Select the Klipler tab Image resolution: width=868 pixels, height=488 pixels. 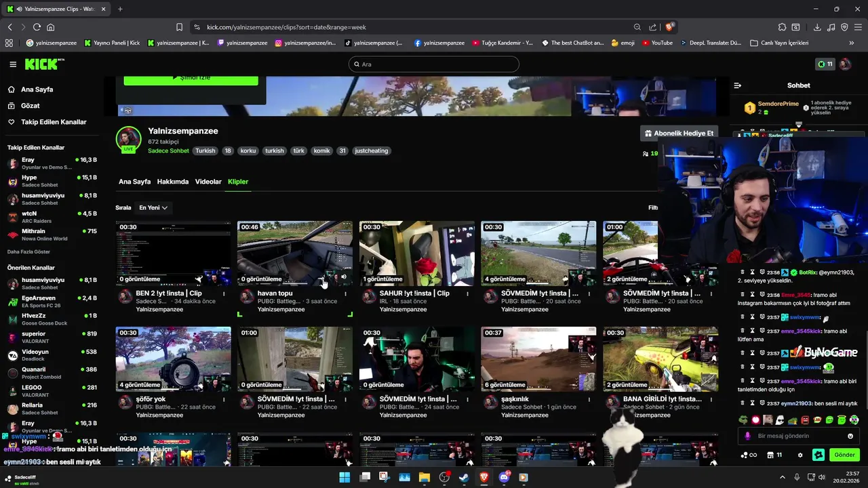(238, 182)
